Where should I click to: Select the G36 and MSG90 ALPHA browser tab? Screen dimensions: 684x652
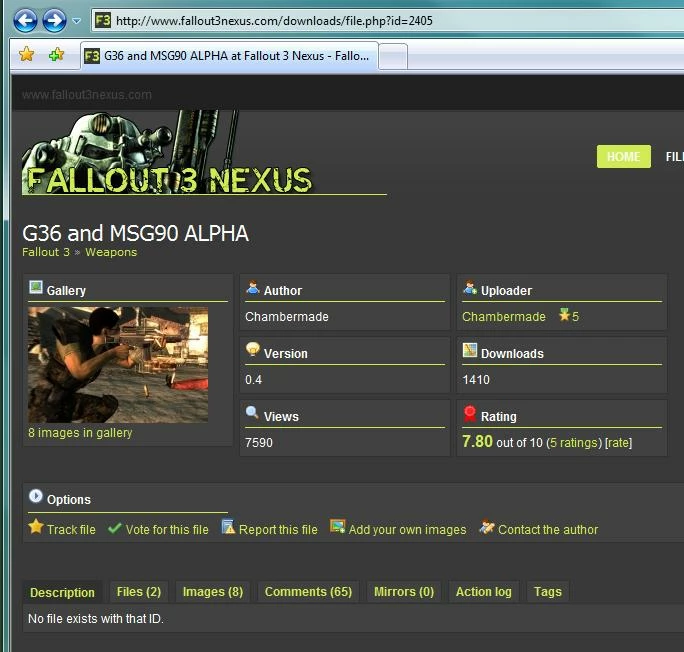point(229,56)
